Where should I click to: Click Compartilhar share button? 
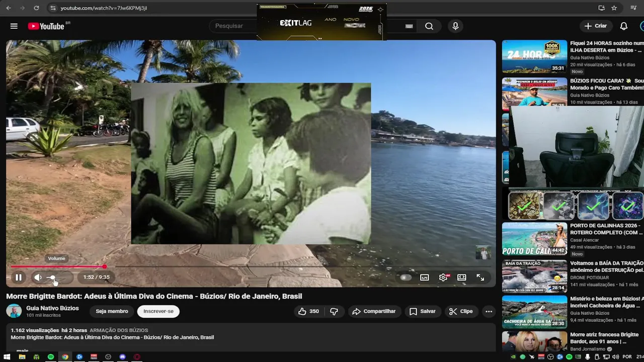374,311
